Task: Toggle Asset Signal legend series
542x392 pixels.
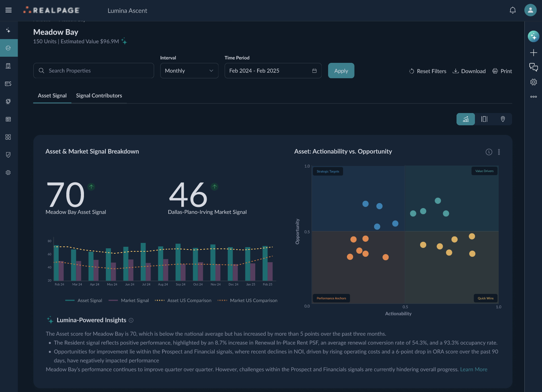Action: pyautogui.click(x=84, y=300)
